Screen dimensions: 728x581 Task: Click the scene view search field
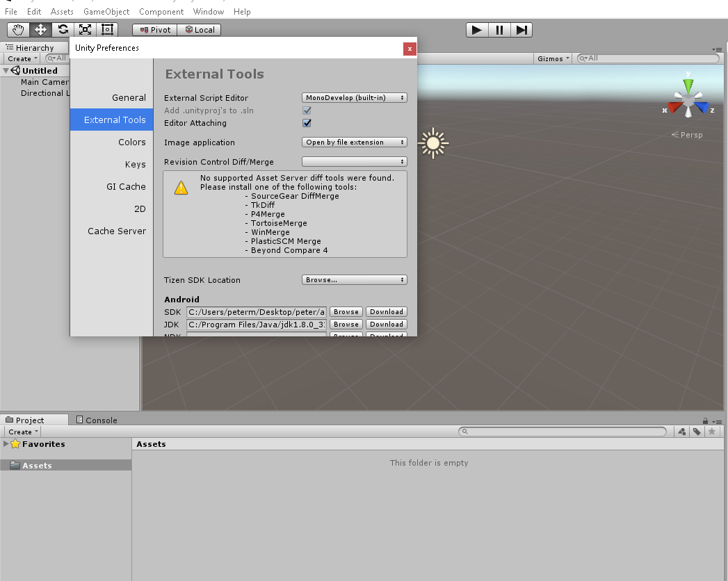tap(648, 58)
